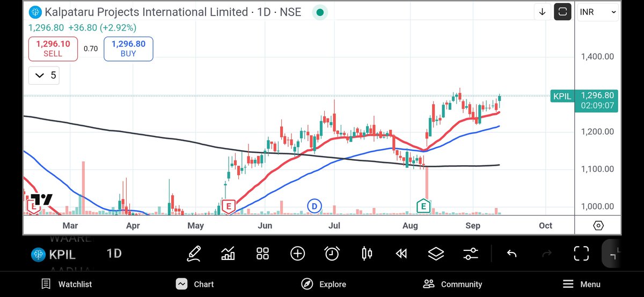The width and height of the screenshot is (644, 297).
Task: Click the partially visible corner icon at toolbar end
Action: coord(612,253)
